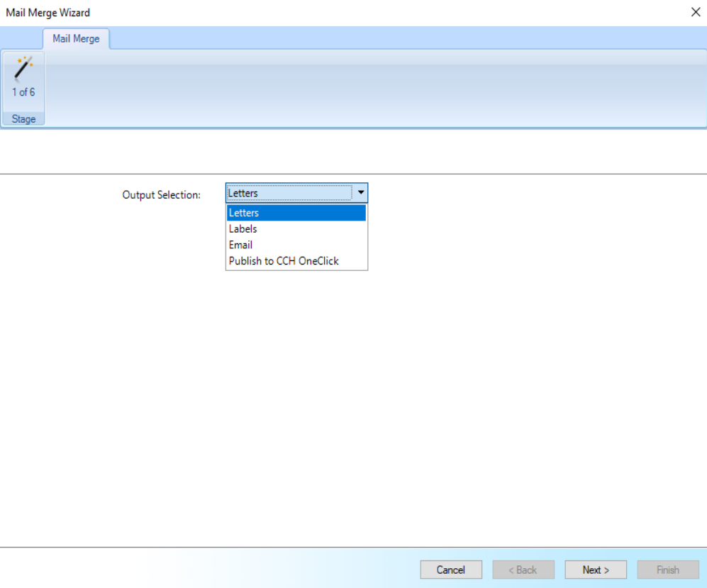Image resolution: width=707 pixels, height=588 pixels.
Task: Open the Mail Merge tab
Action: tap(76, 39)
